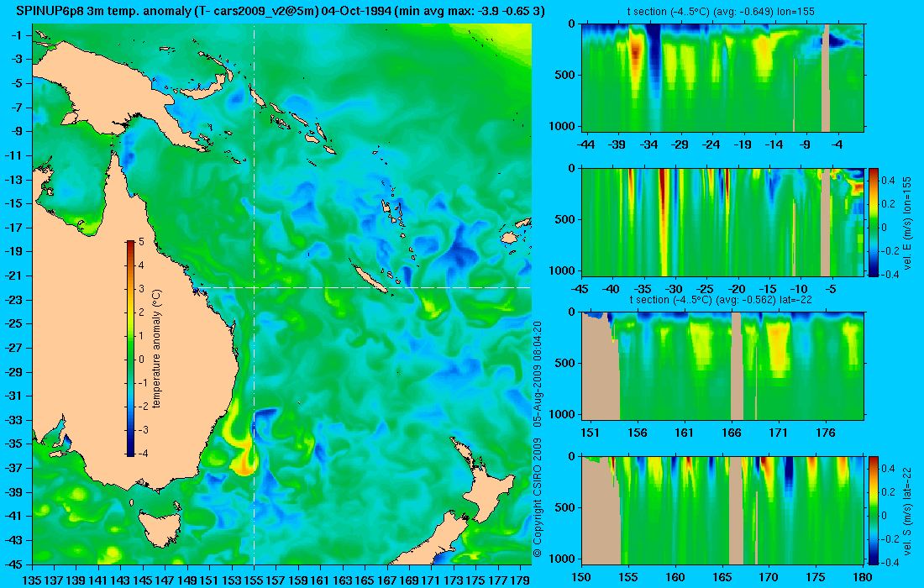The height and width of the screenshot is (588, 924).
Task: Click tick label -30 under the vel. E plot
Action: [674, 289]
